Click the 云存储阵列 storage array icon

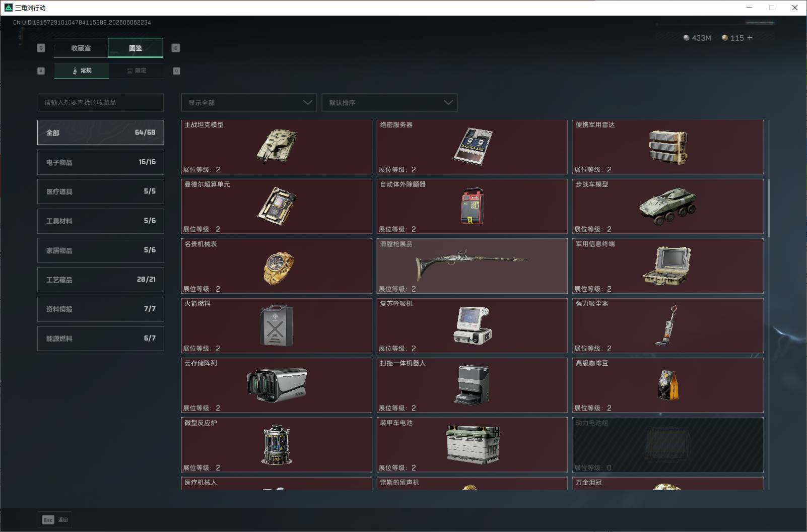pos(277,385)
